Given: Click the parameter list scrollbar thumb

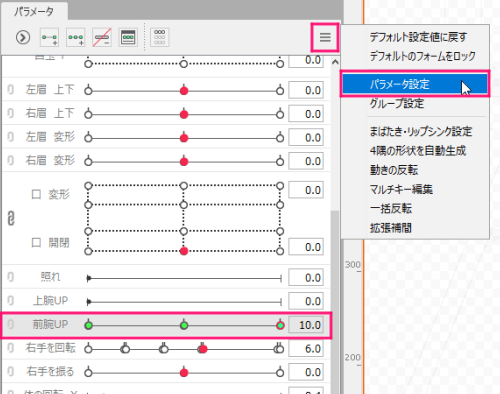Looking at the screenshot, I should tap(335, 302).
